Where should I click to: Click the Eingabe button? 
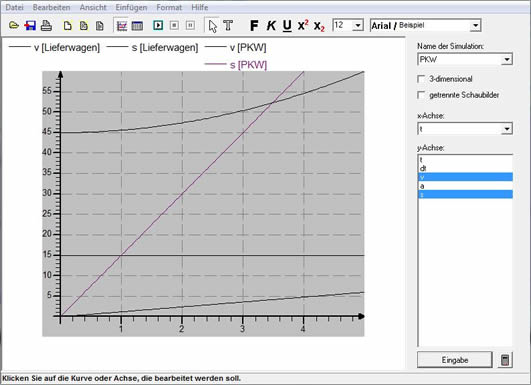[454, 360]
